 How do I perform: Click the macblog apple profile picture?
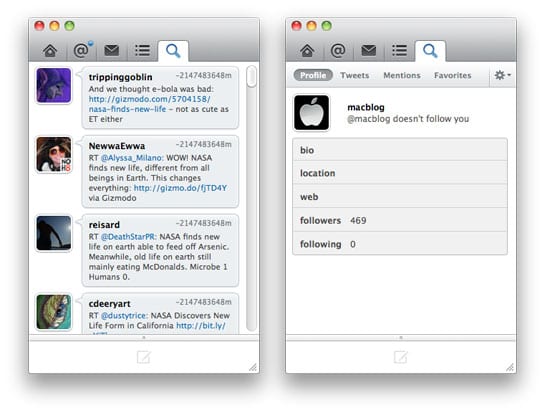pos(311,113)
